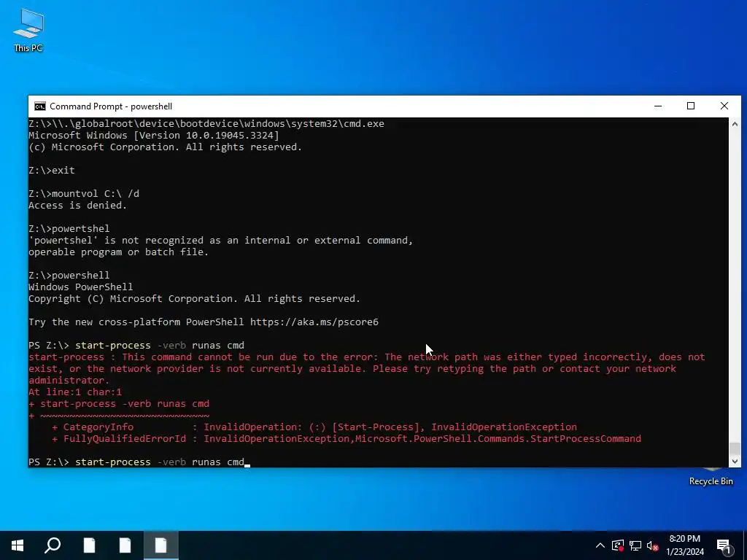Click the "Copyright (C) Microsoft Corporation" PowerShell line

(x=194, y=298)
